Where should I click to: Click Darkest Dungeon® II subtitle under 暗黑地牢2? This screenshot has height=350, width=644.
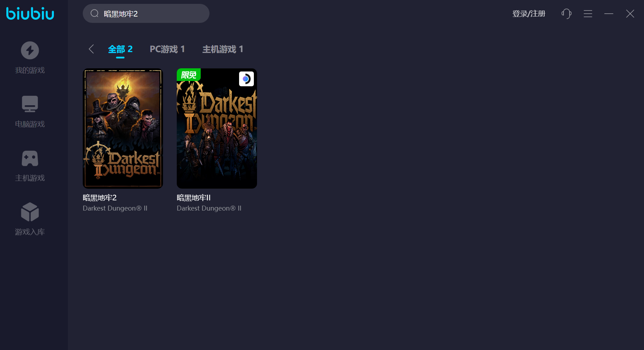pos(115,208)
